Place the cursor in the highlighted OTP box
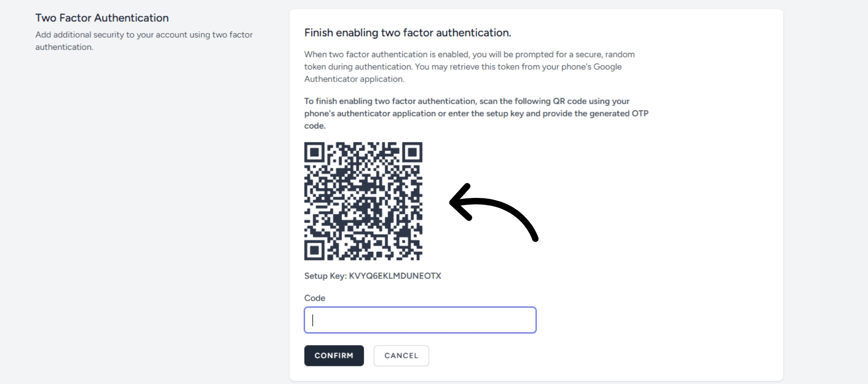The height and width of the screenshot is (384, 868). pyautogui.click(x=420, y=320)
